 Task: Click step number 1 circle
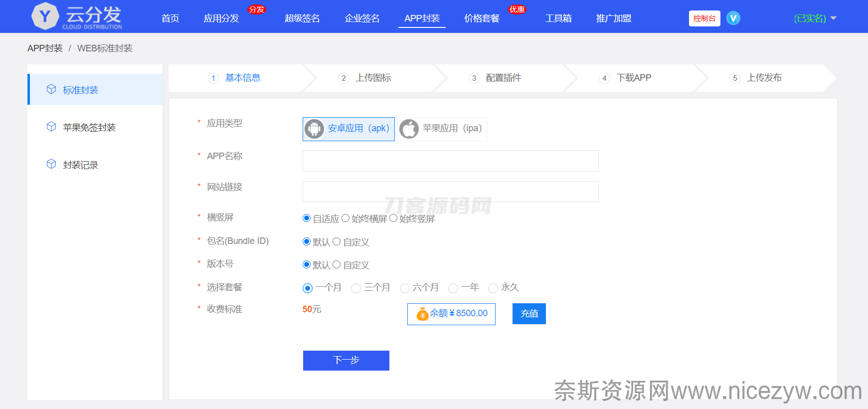[213, 78]
